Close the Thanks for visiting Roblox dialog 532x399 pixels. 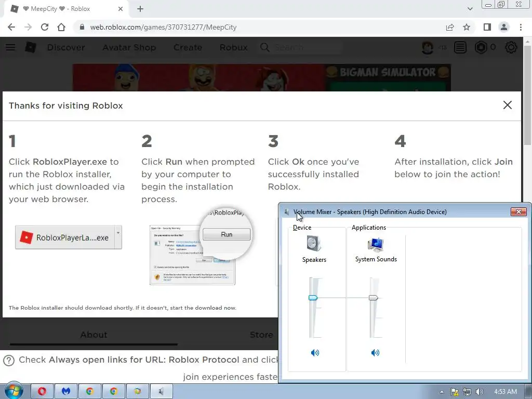pos(507,105)
